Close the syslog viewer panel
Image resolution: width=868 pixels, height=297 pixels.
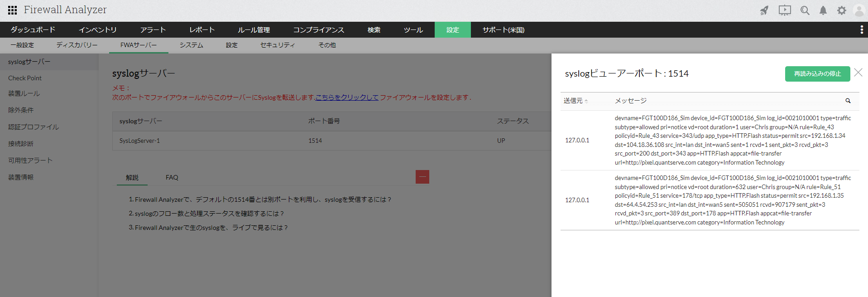click(x=858, y=73)
